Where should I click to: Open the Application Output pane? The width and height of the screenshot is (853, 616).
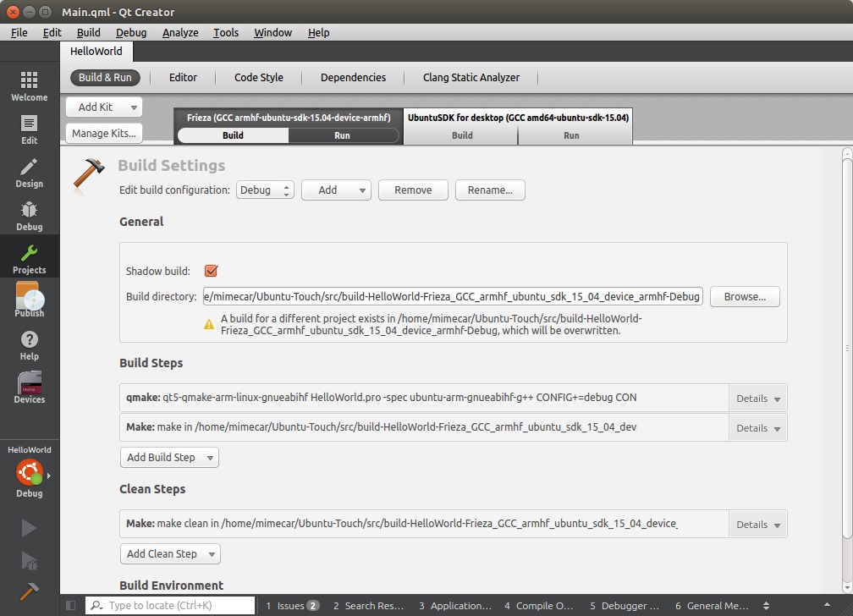[454, 605]
